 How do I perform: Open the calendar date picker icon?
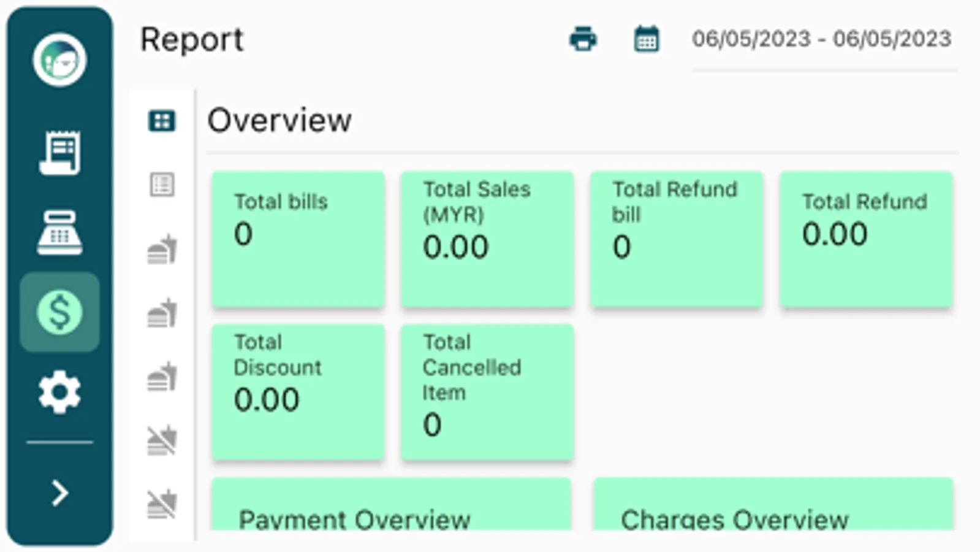click(646, 39)
